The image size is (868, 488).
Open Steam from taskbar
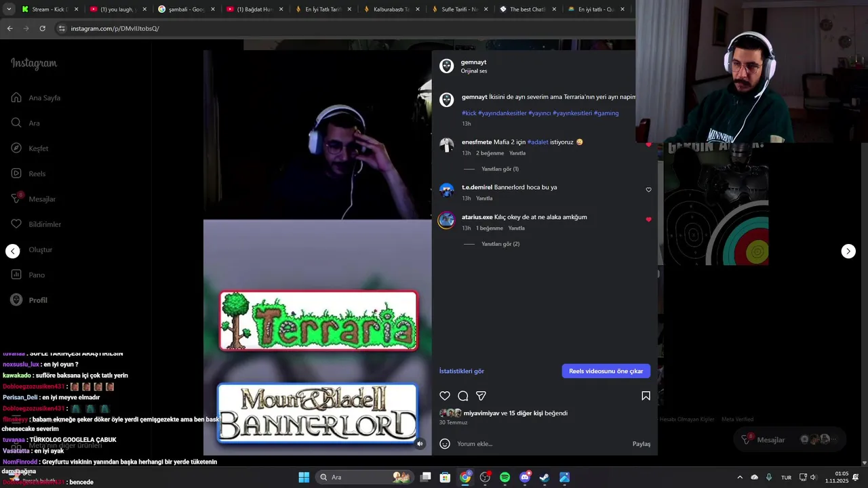click(545, 477)
